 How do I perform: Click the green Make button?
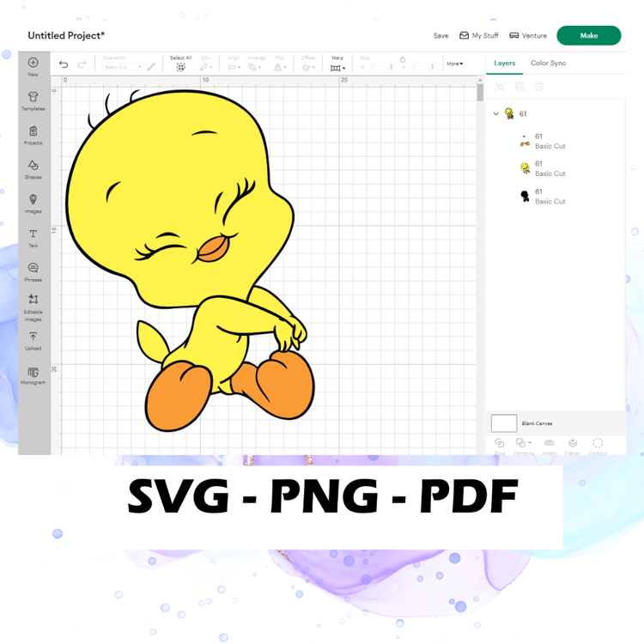tap(588, 36)
